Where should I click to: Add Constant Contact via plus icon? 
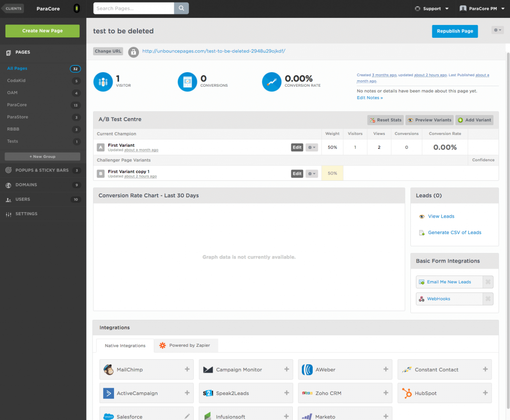click(x=485, y=369)
